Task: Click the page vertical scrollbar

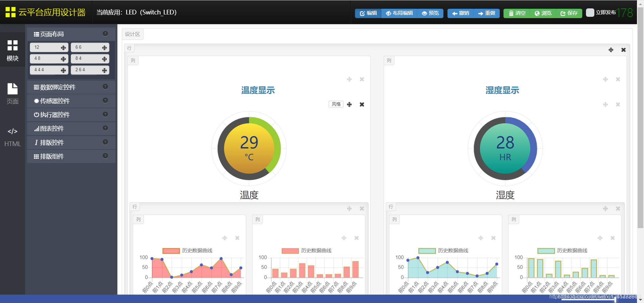Action: (640, 118)
